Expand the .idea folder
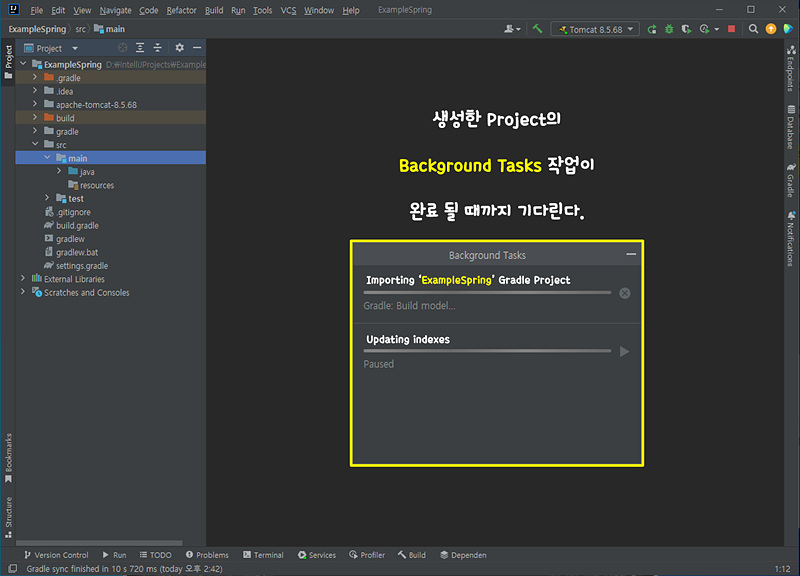This screenshot has width=800, height=576. click(35, 90)
